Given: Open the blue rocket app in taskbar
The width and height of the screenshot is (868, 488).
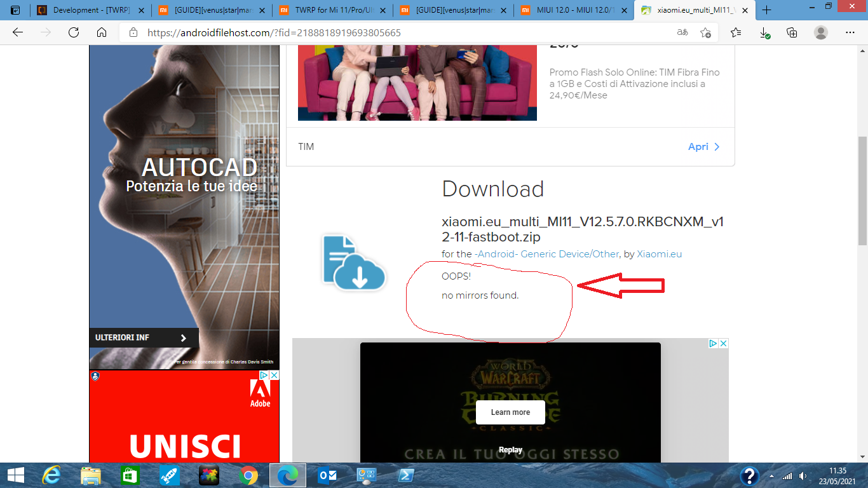Looking at the screenshot, I should pos(169,475).
